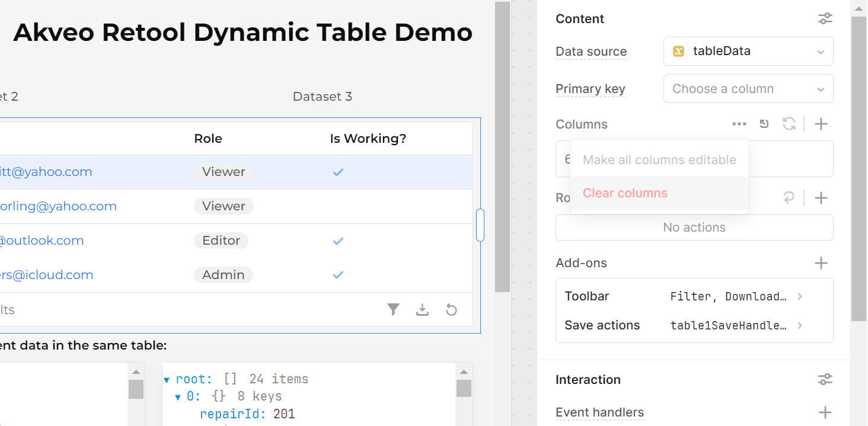
Task: Click the table right-edge resize handle
Action: (480, 225)
